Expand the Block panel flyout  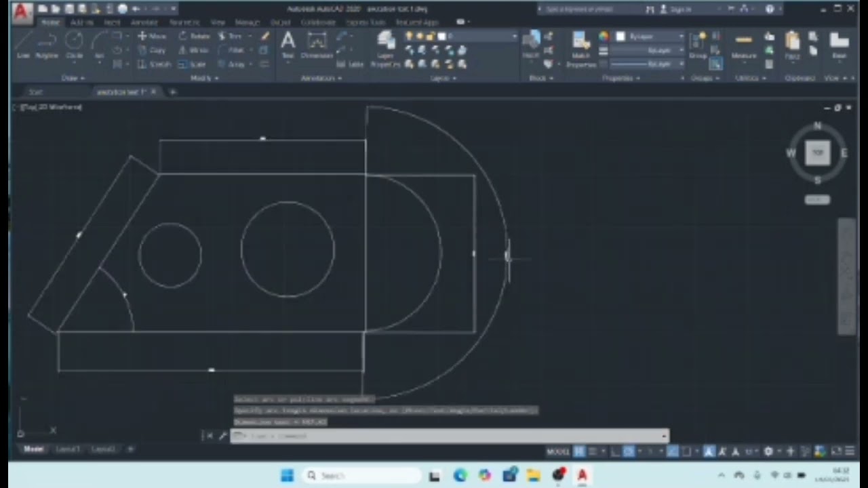pos(540,78)
